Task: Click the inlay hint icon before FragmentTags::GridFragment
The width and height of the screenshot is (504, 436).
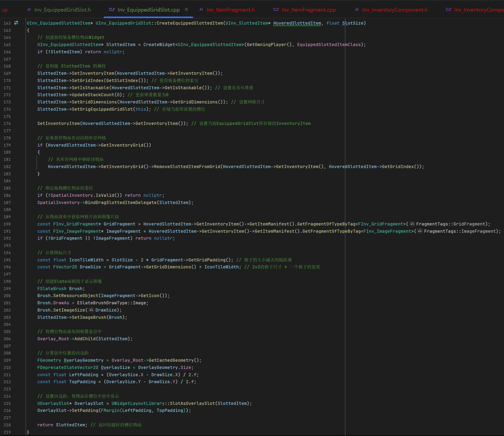Action: point(412,224)
